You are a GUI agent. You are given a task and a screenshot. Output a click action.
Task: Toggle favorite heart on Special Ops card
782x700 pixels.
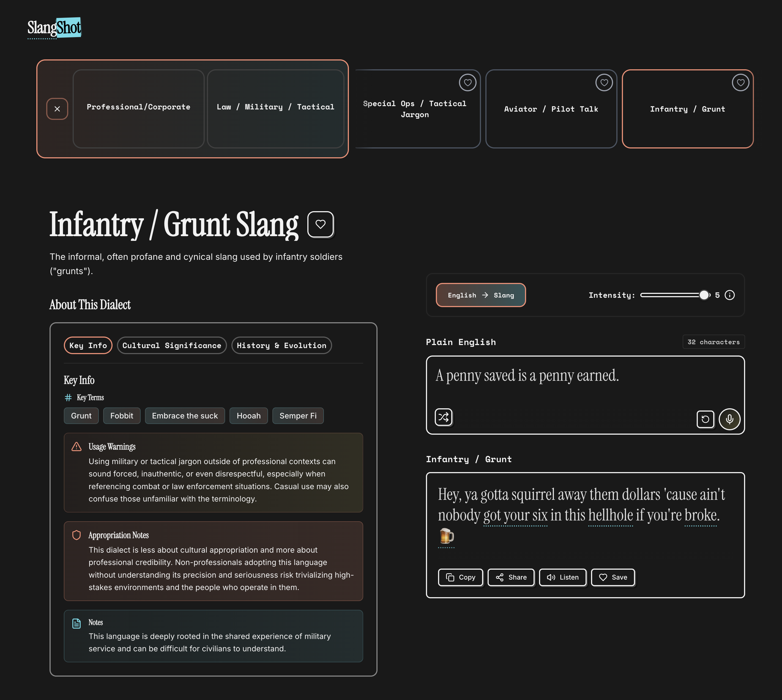point(467,82)
